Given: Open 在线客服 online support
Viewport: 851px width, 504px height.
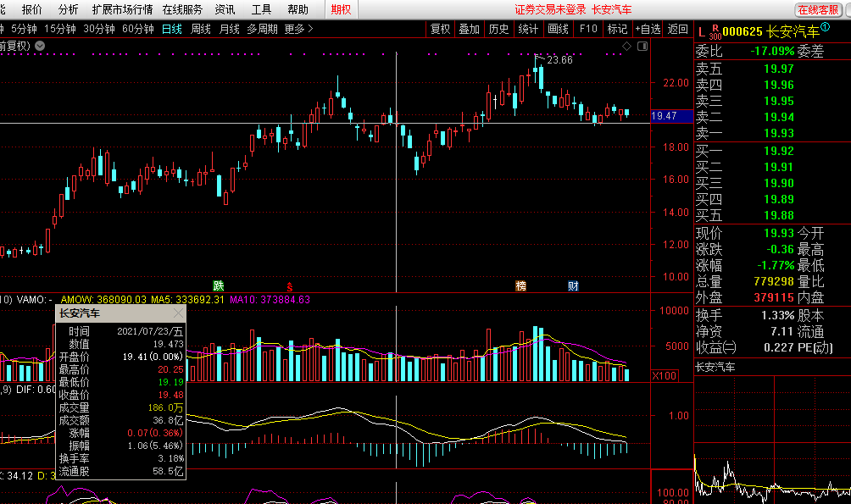Looking at the screenshot, I should (x=818, y=10).
